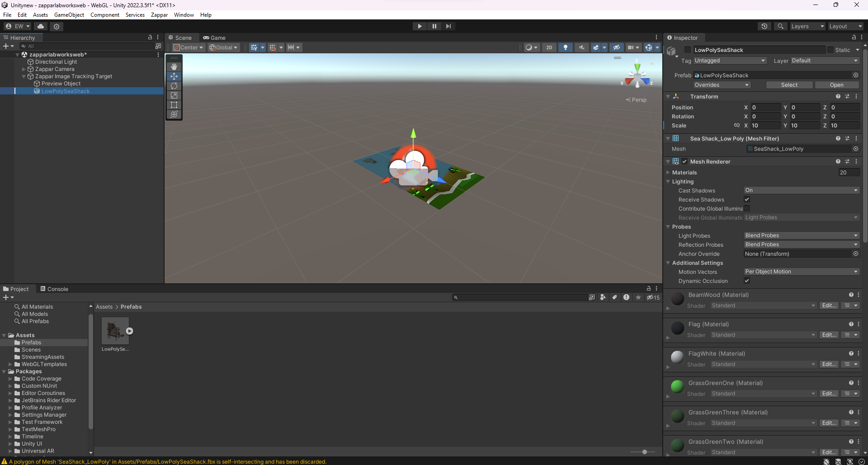Toggle scale proportions constraint link
Screen dimensions: 868x465
(737, 125)
